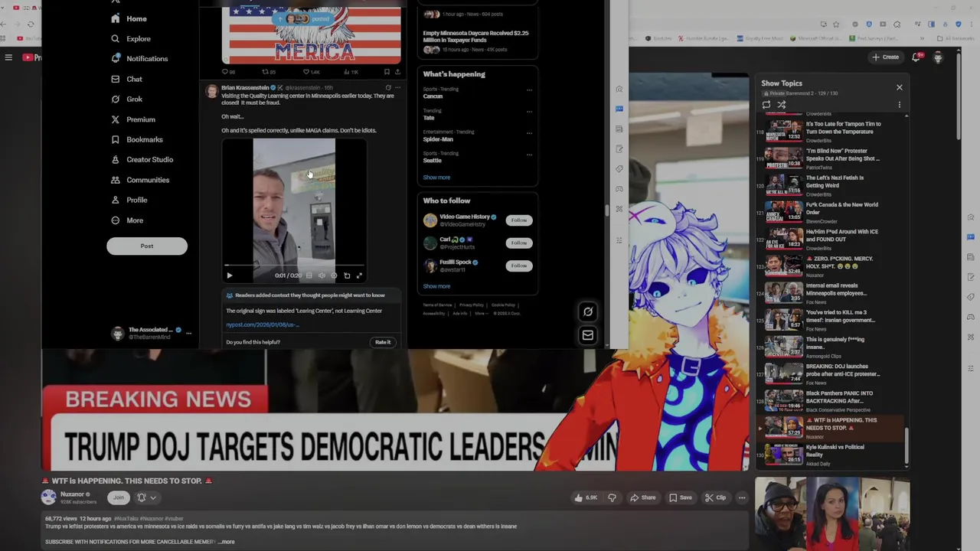Image resolution: width=980 pixels, height=551 pixels.
Task: Click YouTube Create button
Action: (x=885, y=57)
